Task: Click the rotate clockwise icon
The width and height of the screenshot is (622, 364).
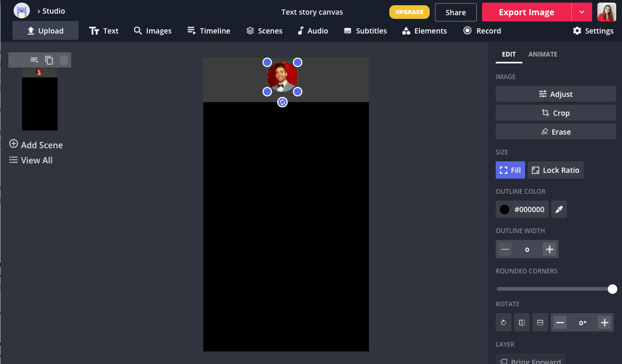Action: [x=504, y=323]
